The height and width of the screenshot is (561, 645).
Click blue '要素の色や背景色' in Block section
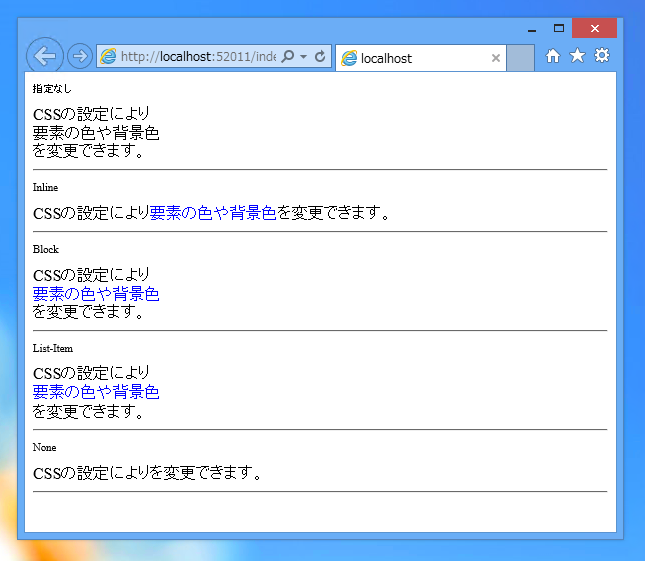(96, 294)
